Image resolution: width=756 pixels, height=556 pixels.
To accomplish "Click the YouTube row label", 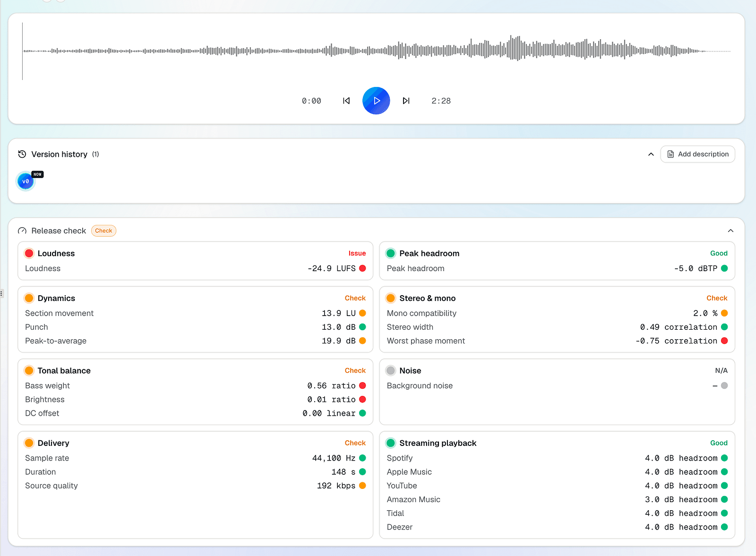I will click(x=402, y=486).
